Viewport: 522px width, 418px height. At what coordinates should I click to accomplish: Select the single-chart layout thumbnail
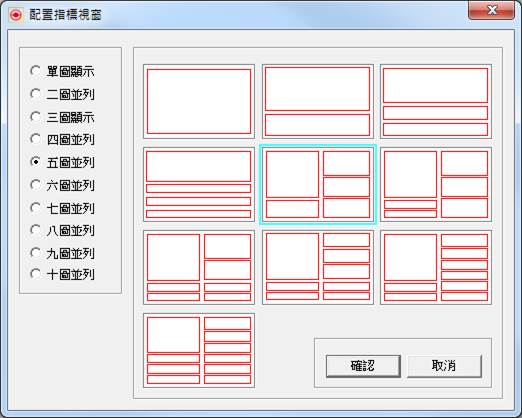click(199, 101)
